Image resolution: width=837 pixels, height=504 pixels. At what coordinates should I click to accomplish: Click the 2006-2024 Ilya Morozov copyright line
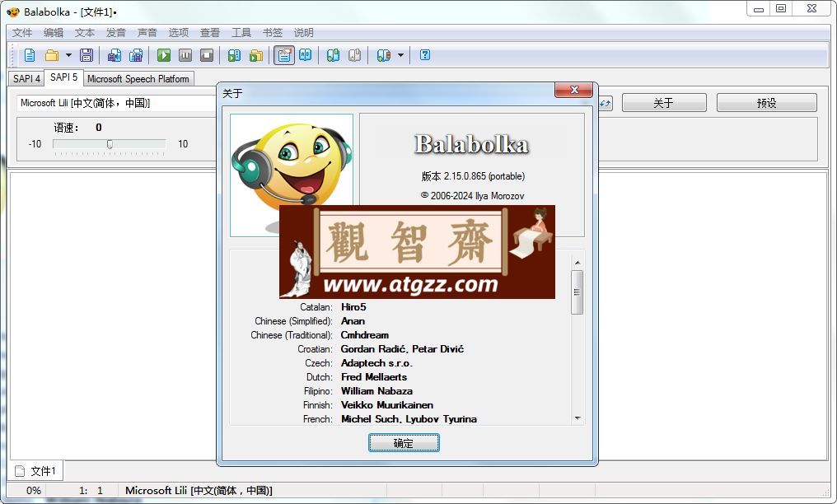pyautogui.click(x=472, y=196)
